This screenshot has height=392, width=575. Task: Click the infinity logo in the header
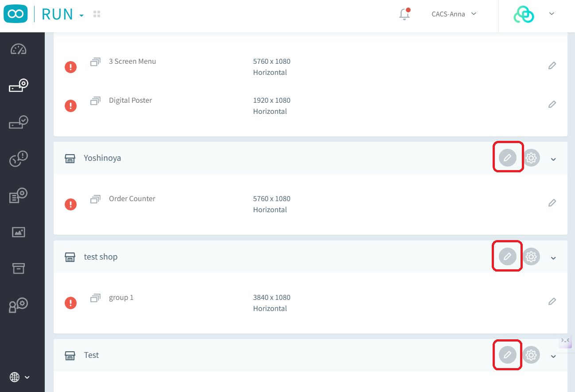point(16,14)
